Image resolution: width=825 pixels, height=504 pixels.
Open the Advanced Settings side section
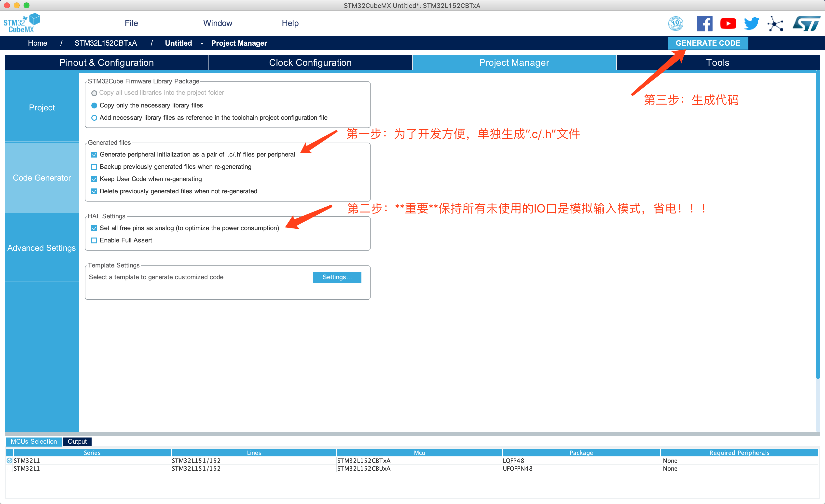coord(41,248)
